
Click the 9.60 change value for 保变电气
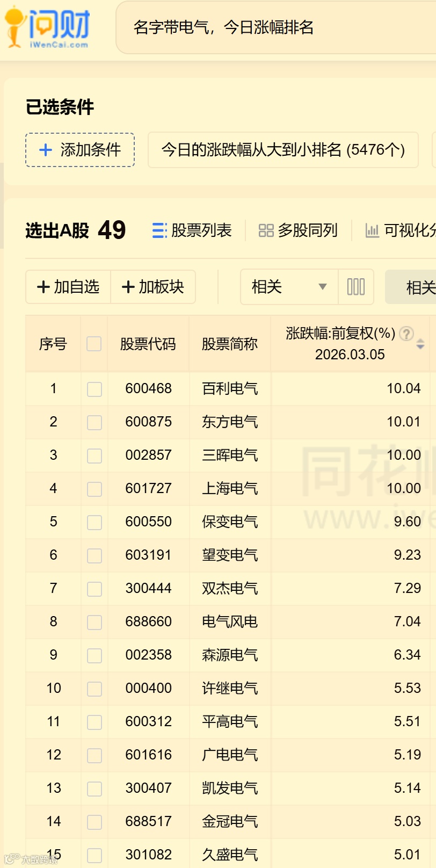pyautogui.click(x=407, y=522)
